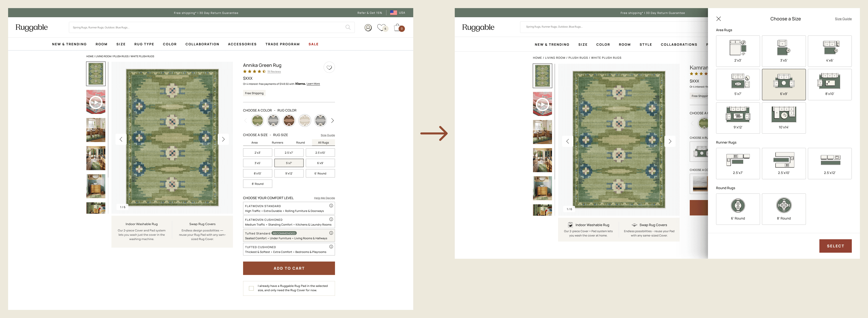Click the search magnifier icon in left mockup
This screenshot has width=868, height=318.
[x=348, y=27]
